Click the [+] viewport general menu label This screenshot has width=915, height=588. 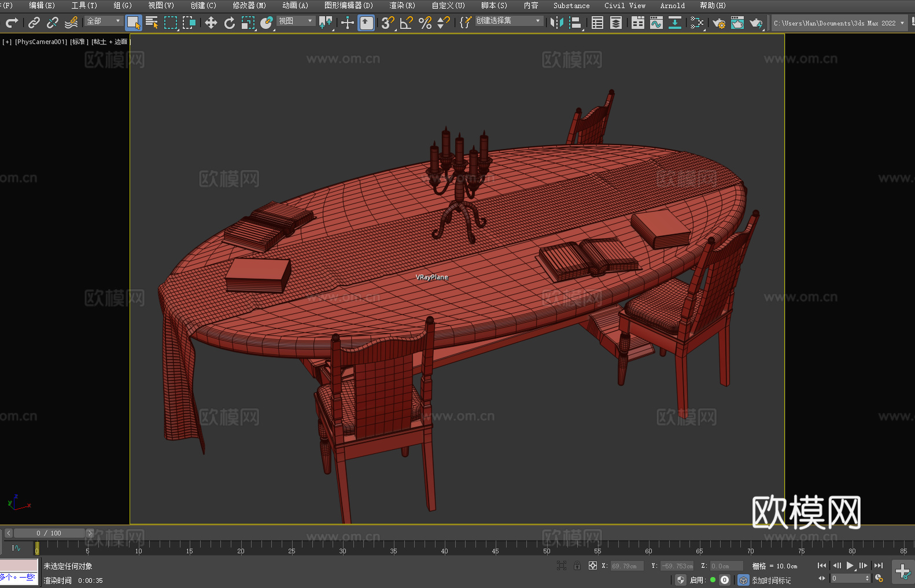point(7,42)
